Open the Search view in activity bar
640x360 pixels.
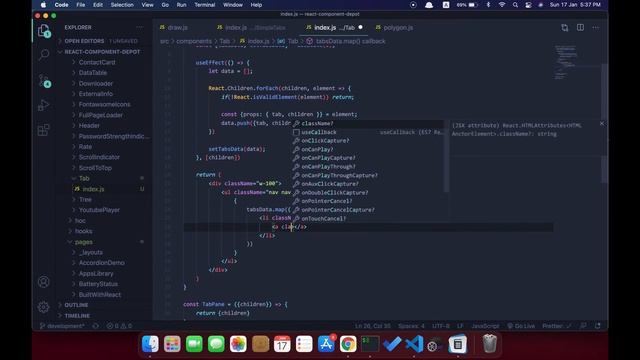click(x=44, y=55)
